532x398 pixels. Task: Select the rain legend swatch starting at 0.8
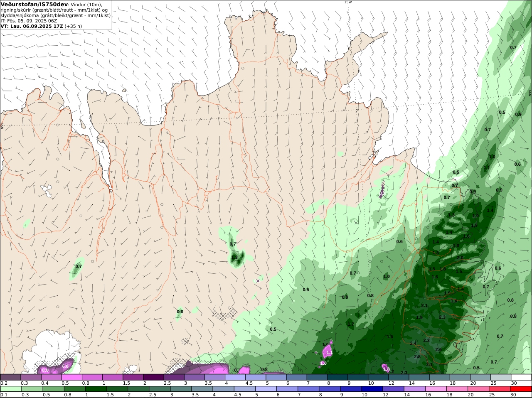click(74, 389)
